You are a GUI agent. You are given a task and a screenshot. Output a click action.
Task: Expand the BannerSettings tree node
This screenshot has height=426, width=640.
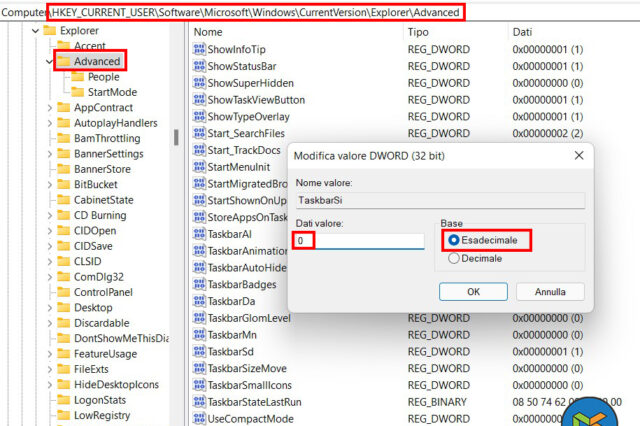tap(49, 154)
